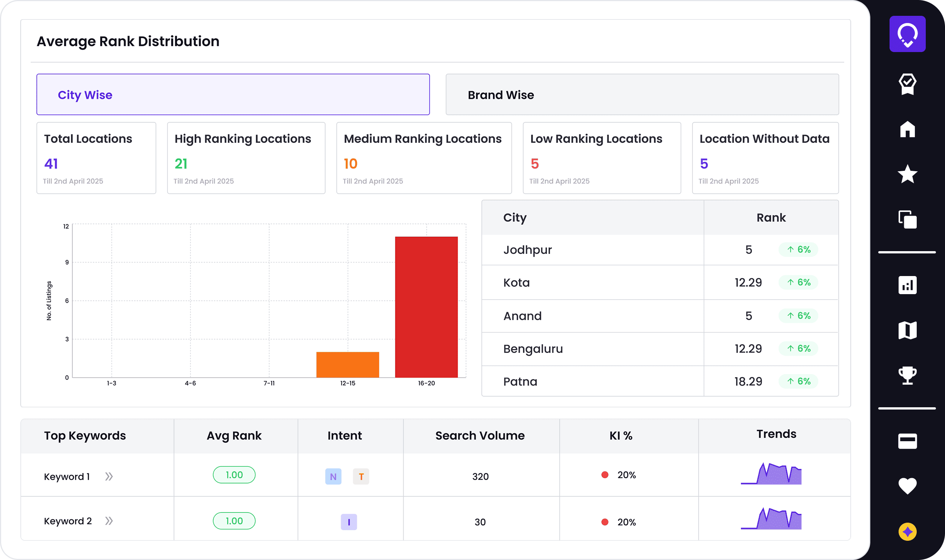Click the duplicate copies icon in sidebar
Viewport: 945px width, 560px height.
tap(907, 219)
